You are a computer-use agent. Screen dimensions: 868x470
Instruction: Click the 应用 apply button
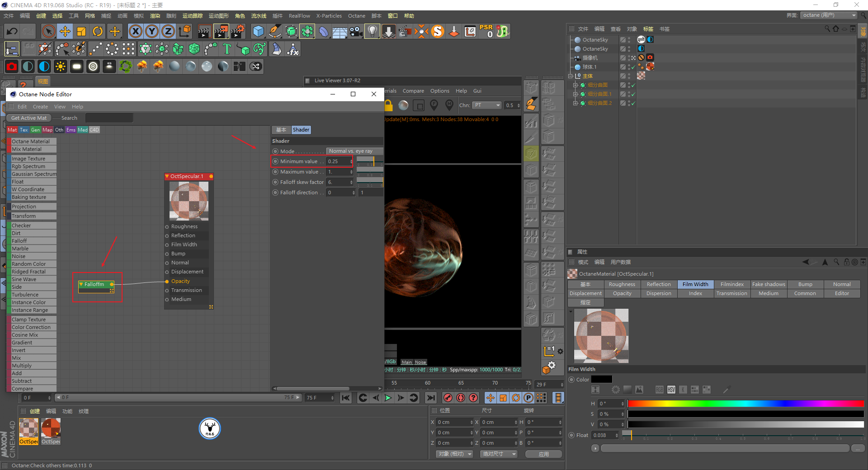coord(544,454)
